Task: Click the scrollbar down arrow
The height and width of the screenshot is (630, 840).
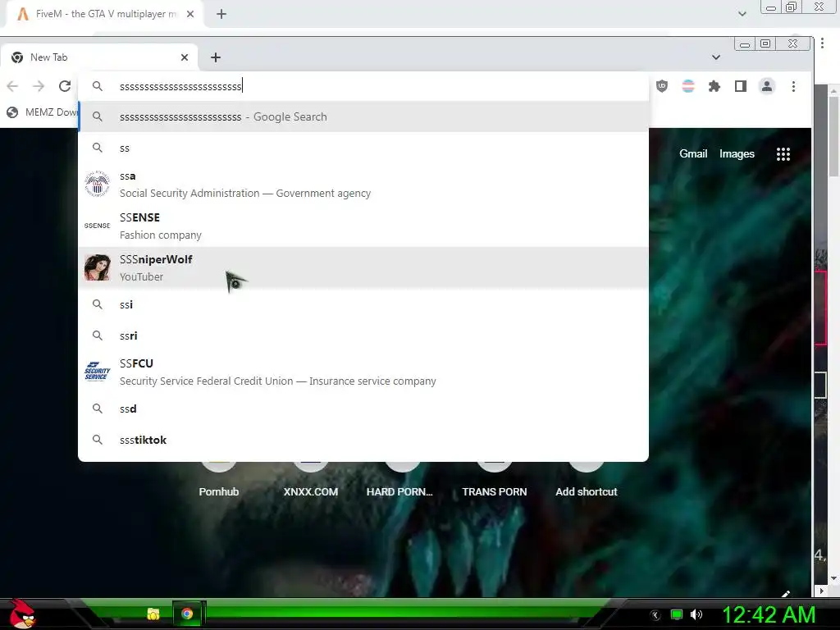Action: click(x=833, y=579)
